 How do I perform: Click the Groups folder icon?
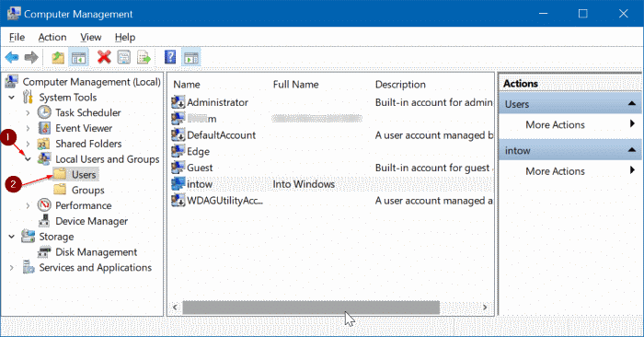tap(60, 190)
